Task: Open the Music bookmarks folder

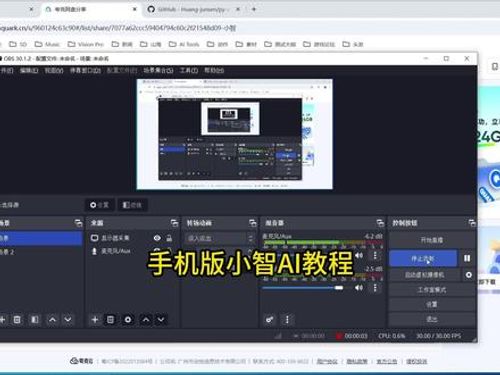Action: 47,44
